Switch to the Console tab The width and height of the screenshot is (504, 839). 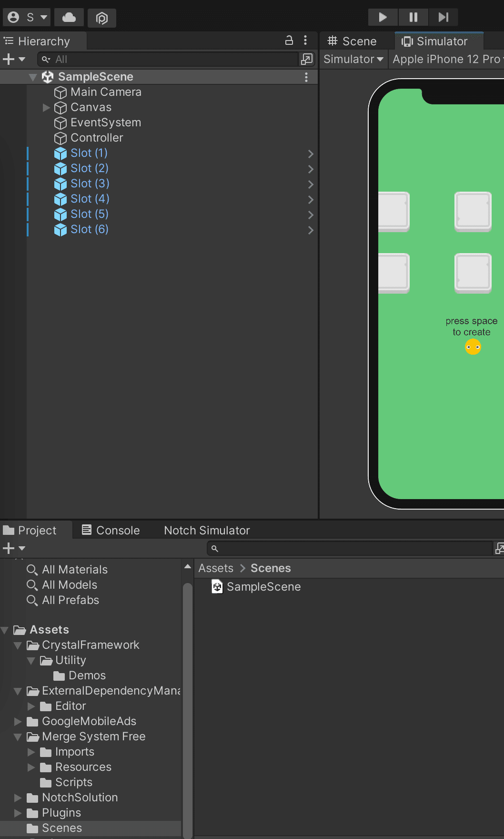coord(111,530)
